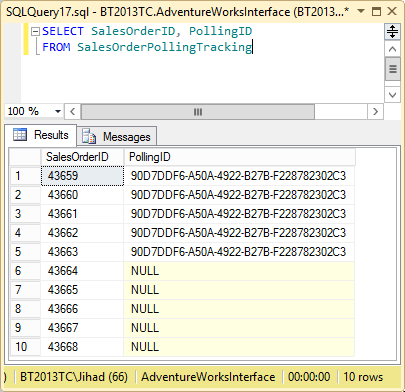Click cell 43659 in SalesOrderID column

[82, 176]
